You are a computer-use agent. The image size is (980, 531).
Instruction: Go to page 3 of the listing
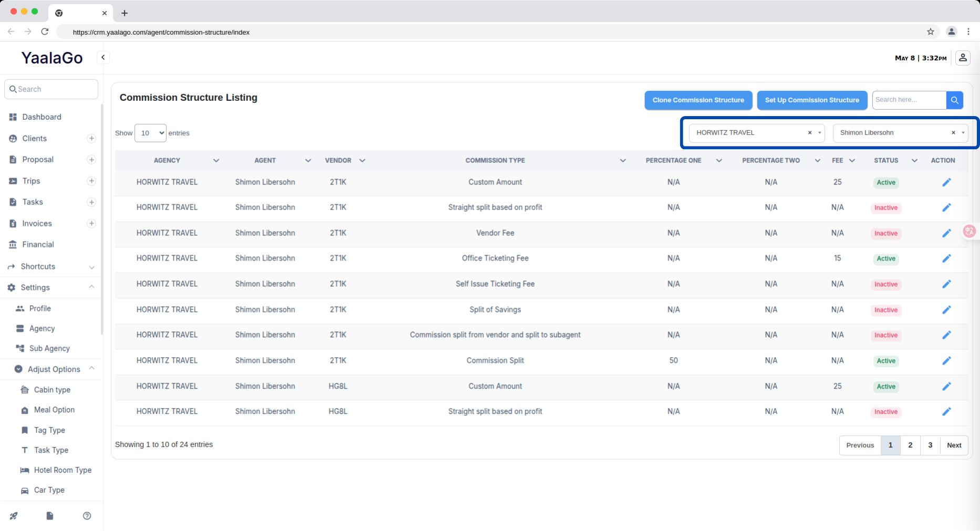coord(930,445)
